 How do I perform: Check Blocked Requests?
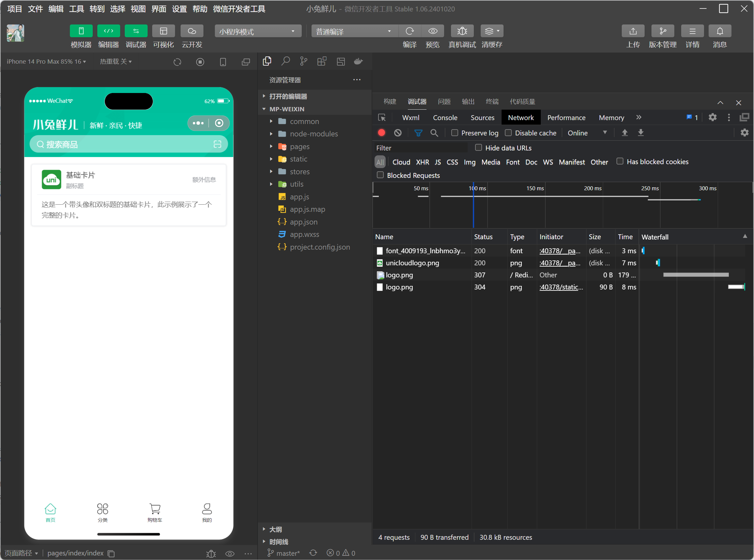click(380, 175)
